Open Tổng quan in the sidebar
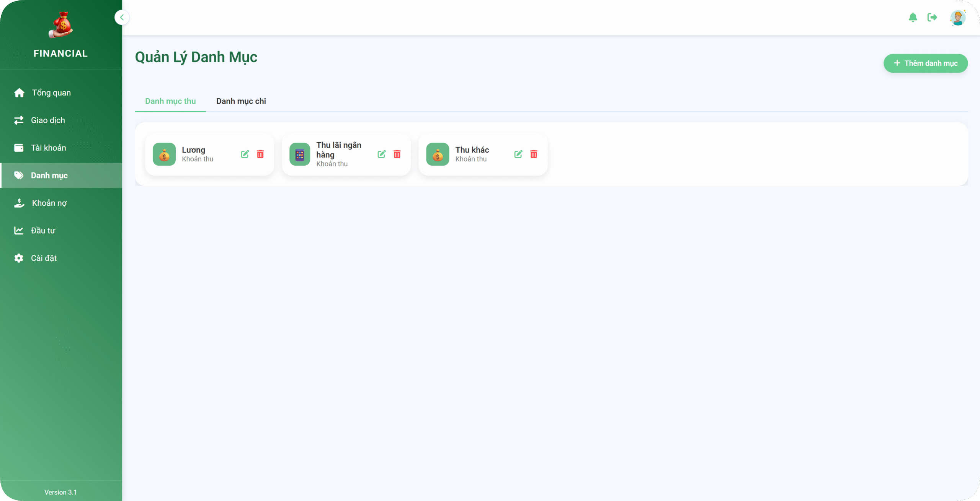The image size is (980, 501). tap(51, 93)
